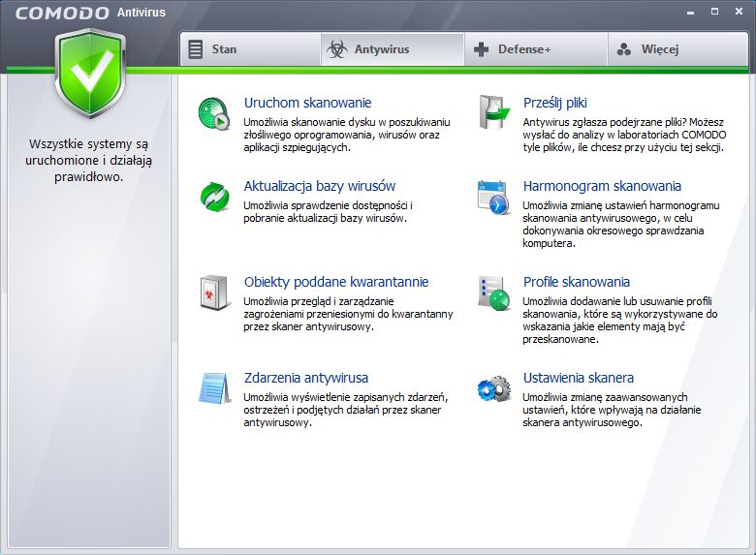Click the description starting 'Umożliwia zmianę ustawień harmonogramu'
The height and width of the screenshot is (555, 756).
pyautogui.click(x=621, y=225)
